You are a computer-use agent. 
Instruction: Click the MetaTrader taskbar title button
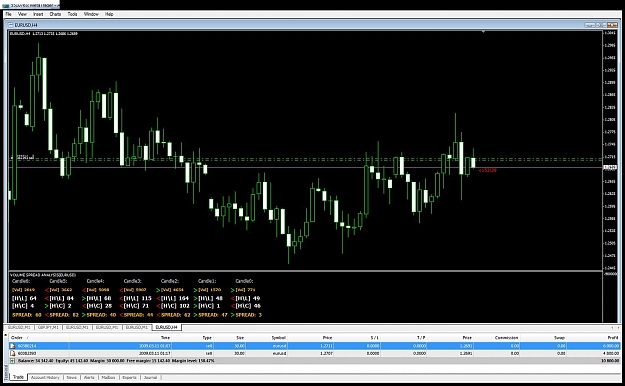pos(30,5)
